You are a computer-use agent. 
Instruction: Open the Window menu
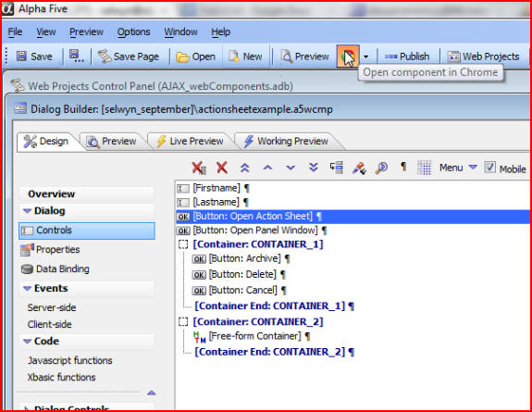[x=180, y=31]
